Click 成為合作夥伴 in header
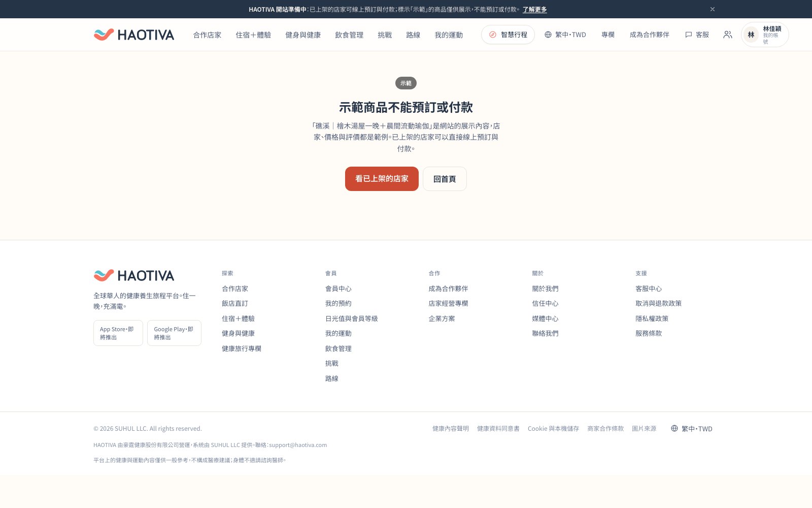Image resolution: width=812 pixels, height=508 pixels. (x=650, y=35)
